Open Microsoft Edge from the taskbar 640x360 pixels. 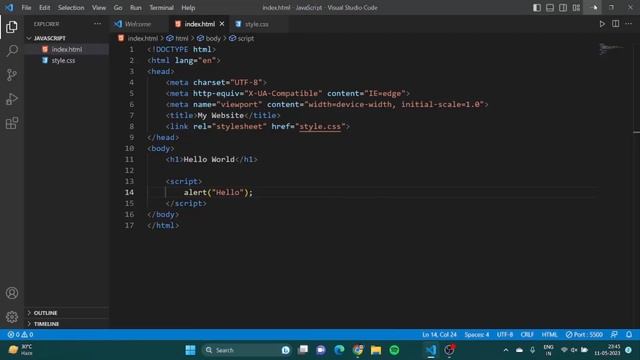[x=339, y=350]
